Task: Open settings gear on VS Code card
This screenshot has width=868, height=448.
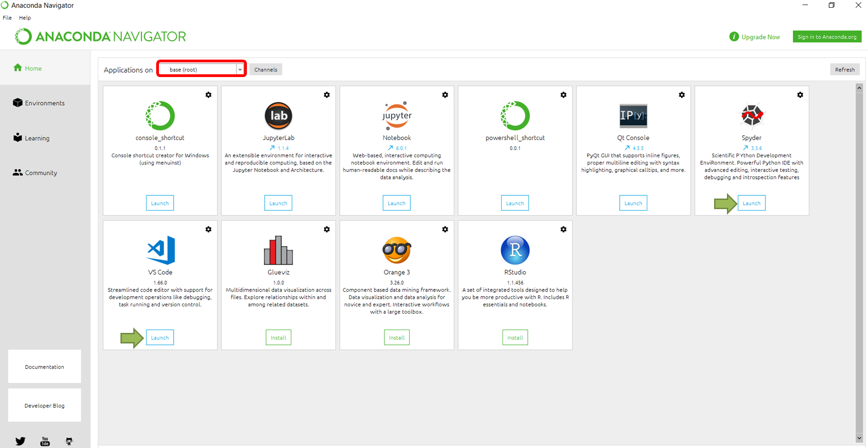Action: click(x=208, y=229)
